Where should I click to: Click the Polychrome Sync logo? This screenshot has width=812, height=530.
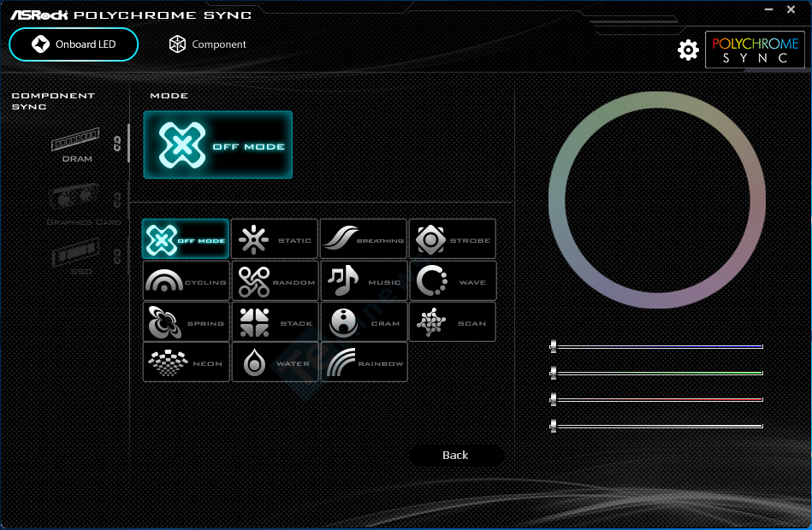point(755,50)
